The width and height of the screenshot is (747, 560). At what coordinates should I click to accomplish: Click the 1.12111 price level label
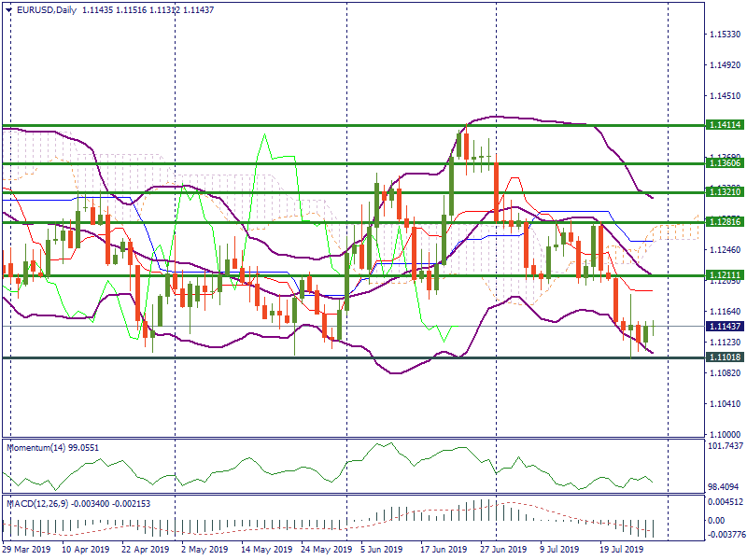coord(723,275)
